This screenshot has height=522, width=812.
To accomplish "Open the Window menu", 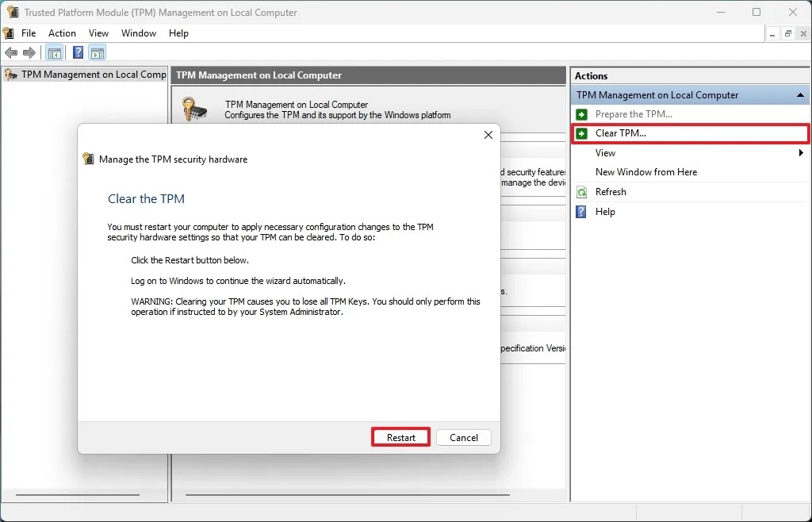I will click(x=139, y=33).
